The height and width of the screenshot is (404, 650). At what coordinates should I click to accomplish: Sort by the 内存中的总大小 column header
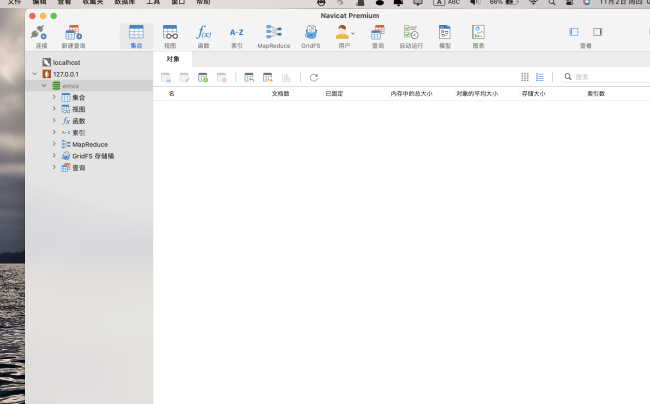(411, 94)
